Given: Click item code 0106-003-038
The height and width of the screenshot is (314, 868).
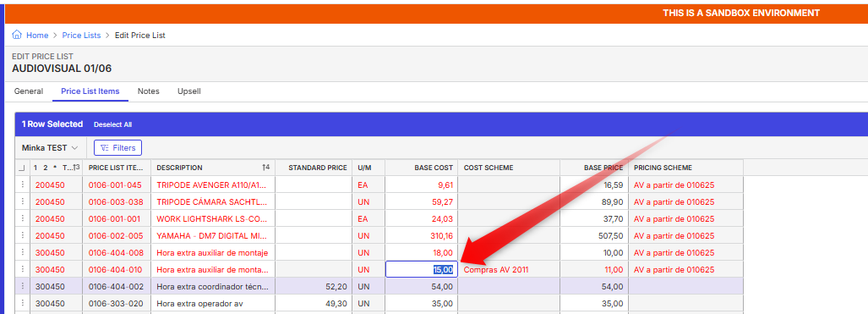Looking at the screenshot, I should 116,201.
